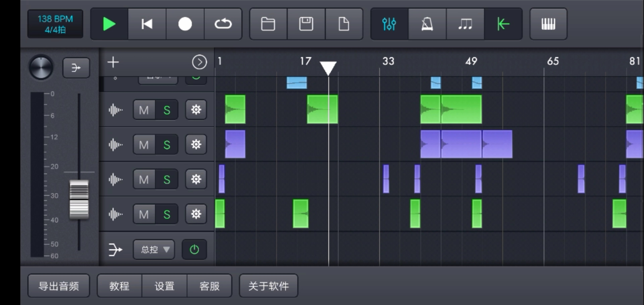Screen dimensions: 644x305
Task: Toggle the metronome
Action: pos(427,24)
